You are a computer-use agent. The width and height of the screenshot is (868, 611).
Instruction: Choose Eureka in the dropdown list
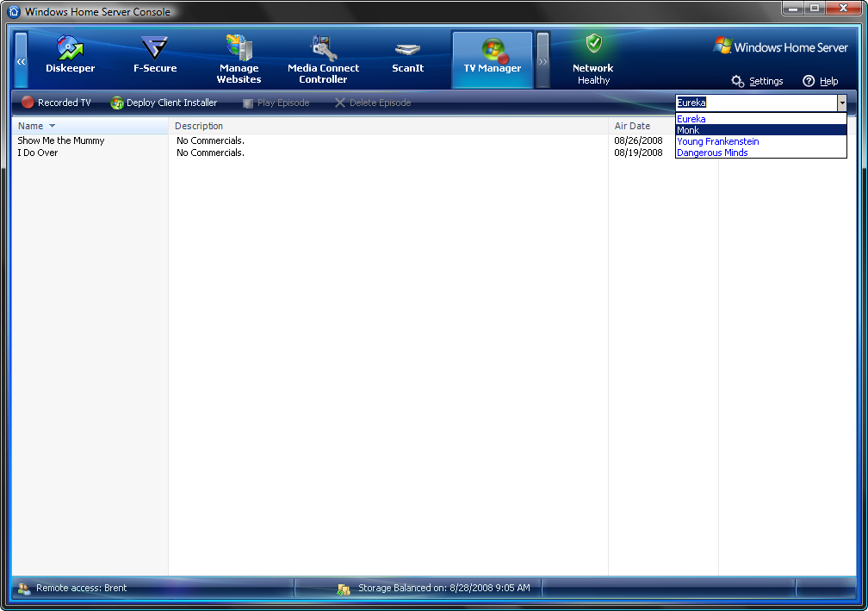(x=761, y=119)
